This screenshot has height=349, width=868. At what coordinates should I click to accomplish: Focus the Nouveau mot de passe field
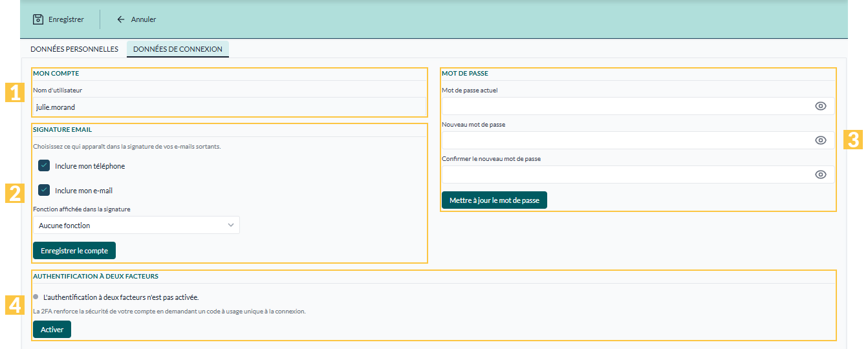click(638, 140)
